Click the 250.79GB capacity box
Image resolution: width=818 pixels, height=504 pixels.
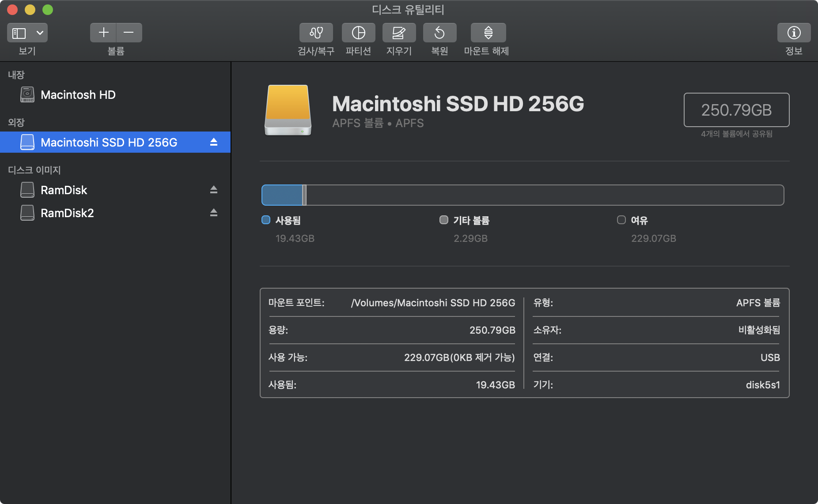point(736,110)
